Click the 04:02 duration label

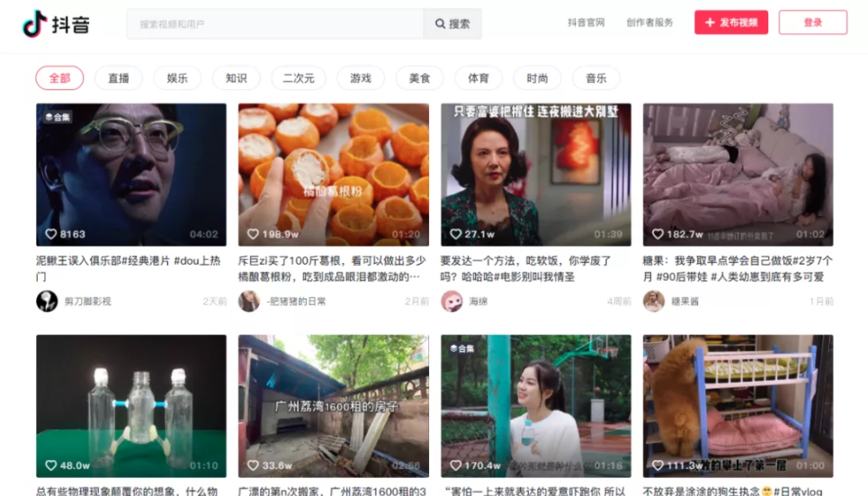[x=203, y=234]
